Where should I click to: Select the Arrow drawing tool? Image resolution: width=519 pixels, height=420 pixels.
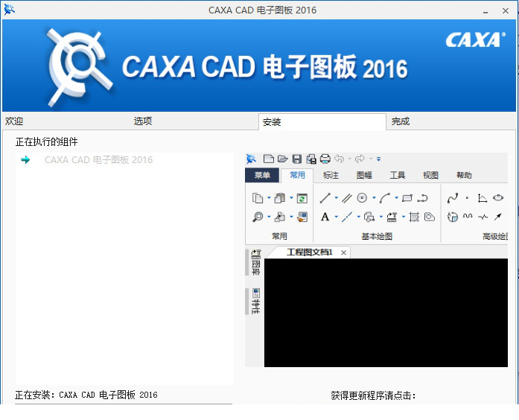point(498,217)
